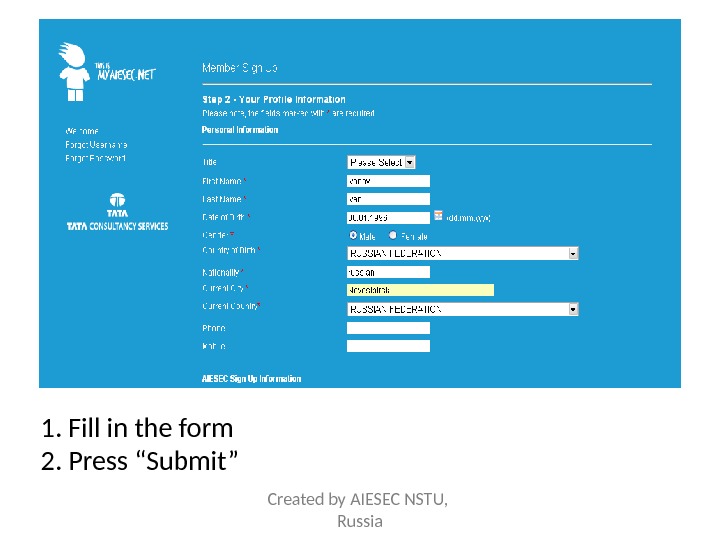Select the Female gender option
The width and height of the screenshot is (720, 540).
click(x=392, y=235)
